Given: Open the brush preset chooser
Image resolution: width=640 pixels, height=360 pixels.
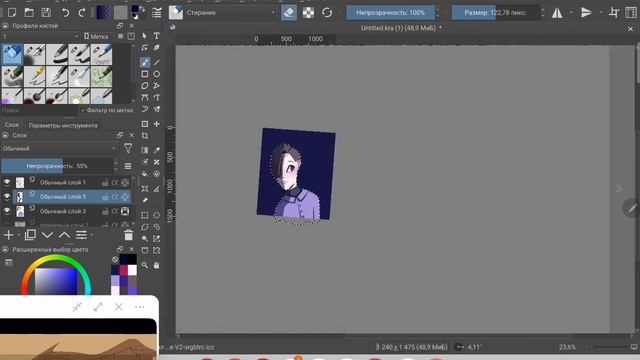Looking at the screenshot, I should pos(176,13).
